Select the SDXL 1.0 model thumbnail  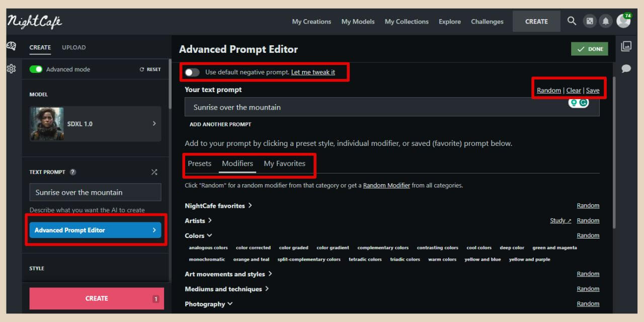pyautogui.click(x=46, y=124)
